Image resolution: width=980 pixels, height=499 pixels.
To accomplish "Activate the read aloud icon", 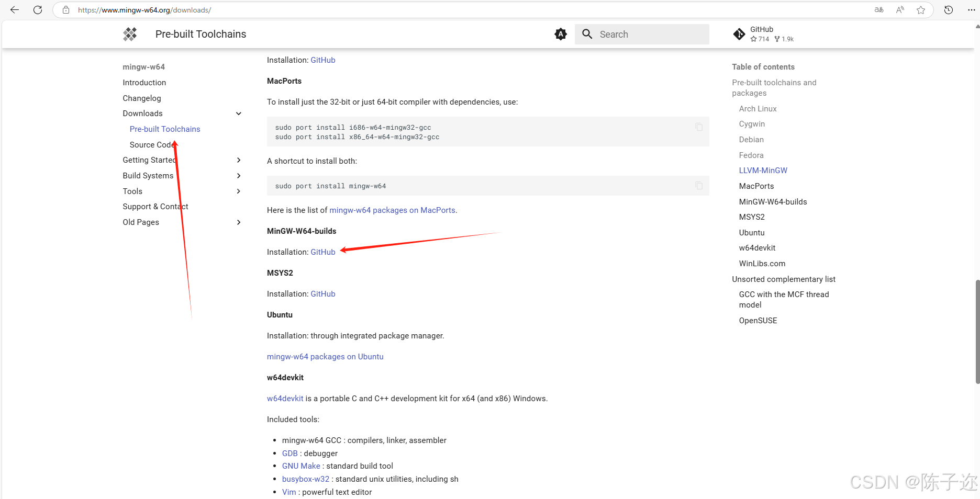I will click(900, 10).
